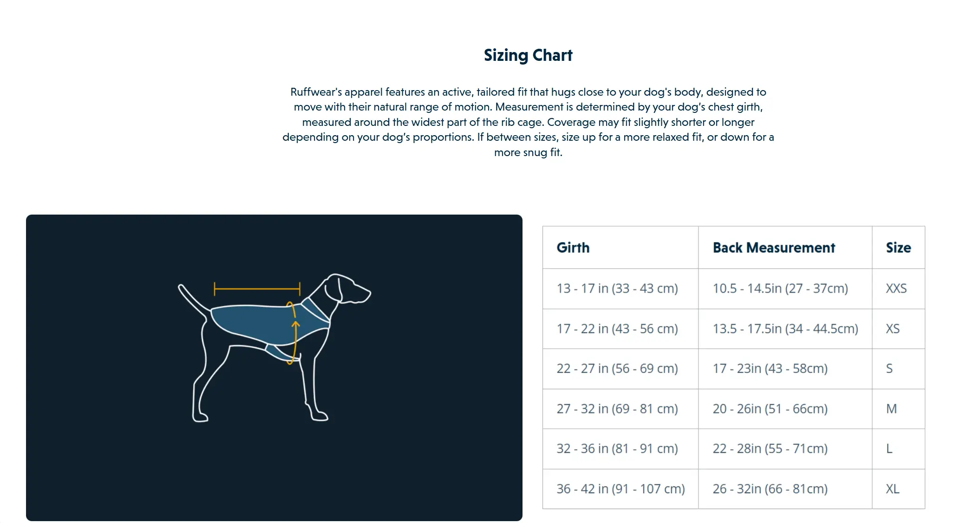Click the 27 - 32 in girth cell
This screenshot has height=523, width=980.
pyautogui.click(x=617, y=409)
